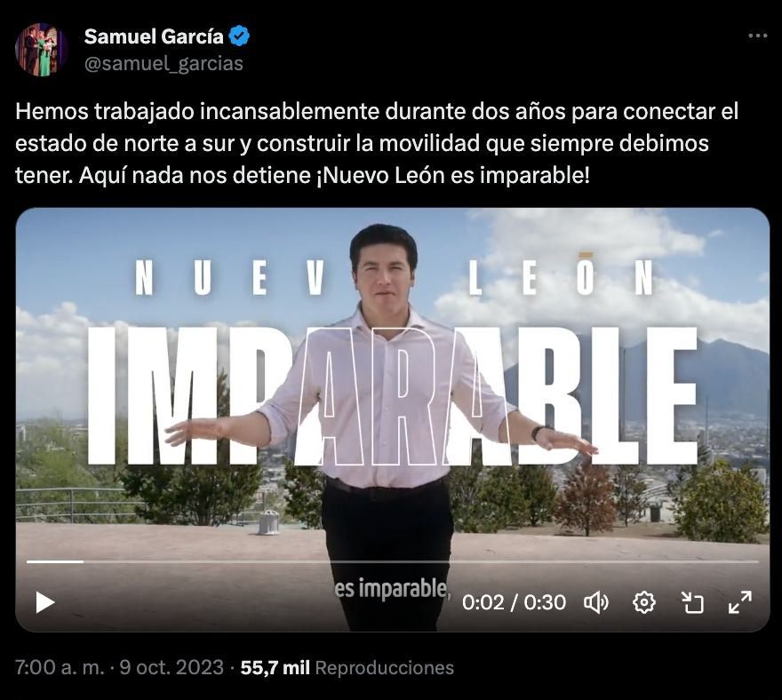Image resolution: width=782 pixels, height=700 pixels.
Task: Open the tweet's three-dot more menu
Action: point(757,36)
